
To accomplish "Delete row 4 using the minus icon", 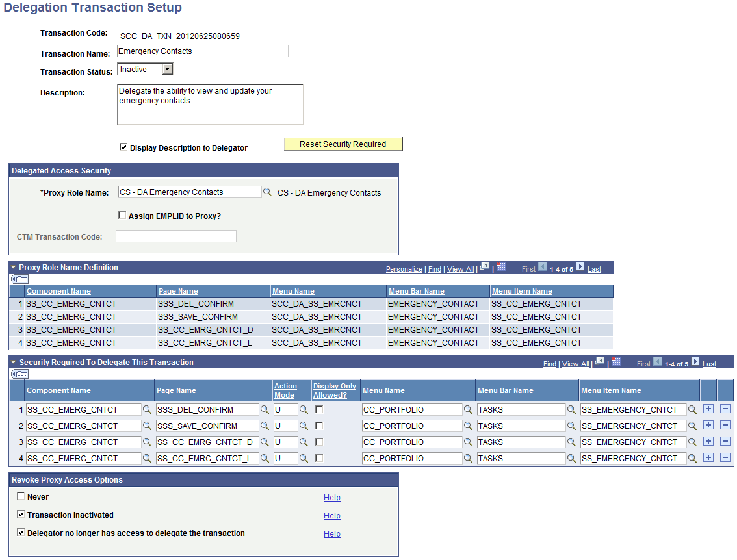I will click(x=725, y=457).
